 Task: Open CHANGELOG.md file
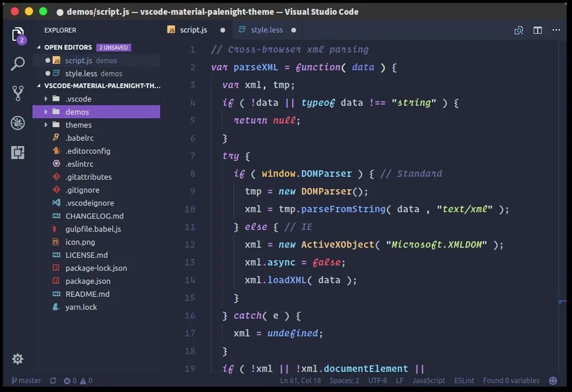pos(97,216)
